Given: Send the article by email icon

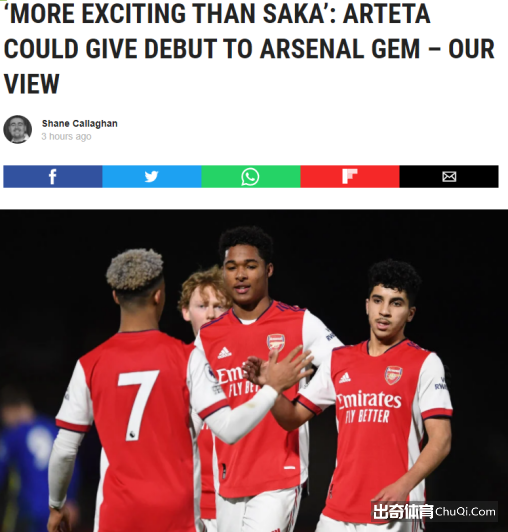Looking at the screenshot, I should pos(449,176).
